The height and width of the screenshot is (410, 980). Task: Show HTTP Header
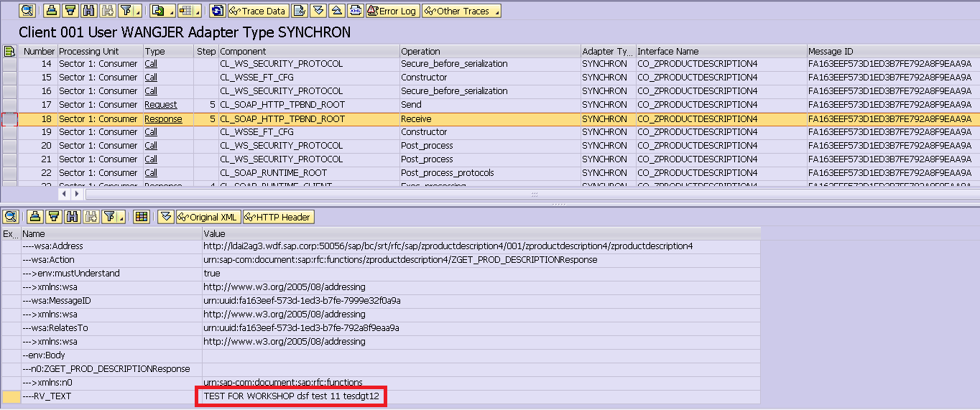tap(278, 217)
